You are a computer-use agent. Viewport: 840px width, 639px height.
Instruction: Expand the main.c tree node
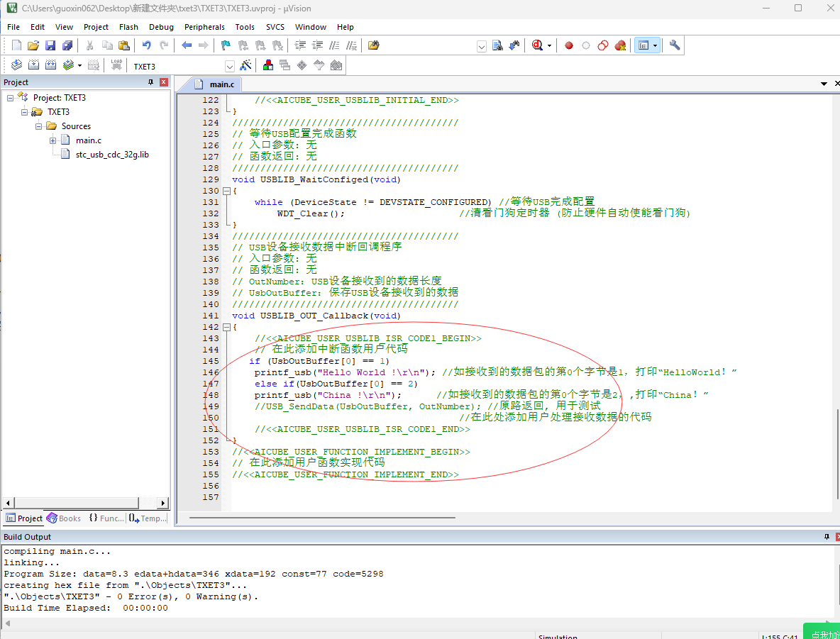pos(52,141)
